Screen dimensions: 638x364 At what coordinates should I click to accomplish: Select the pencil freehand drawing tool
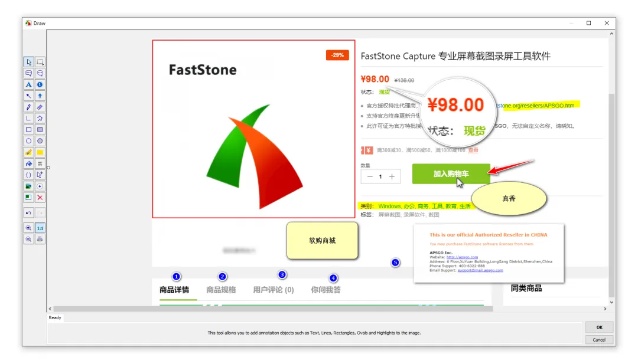[x=28, y=107]
